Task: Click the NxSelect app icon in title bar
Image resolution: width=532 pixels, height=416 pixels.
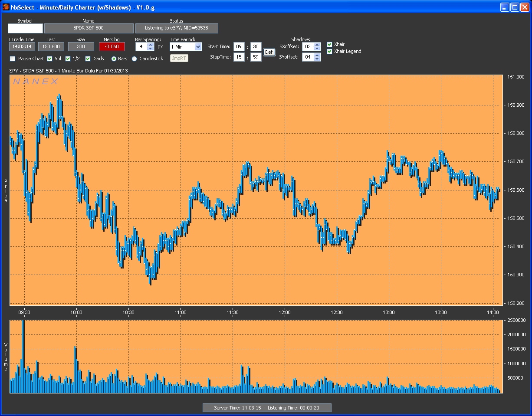Action: pyautogui.click(x=6, y=7)
